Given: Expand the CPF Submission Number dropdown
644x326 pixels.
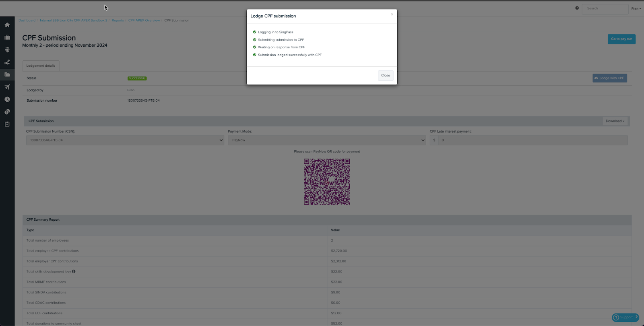Looking at the screenshot, I should coord(125,140).
